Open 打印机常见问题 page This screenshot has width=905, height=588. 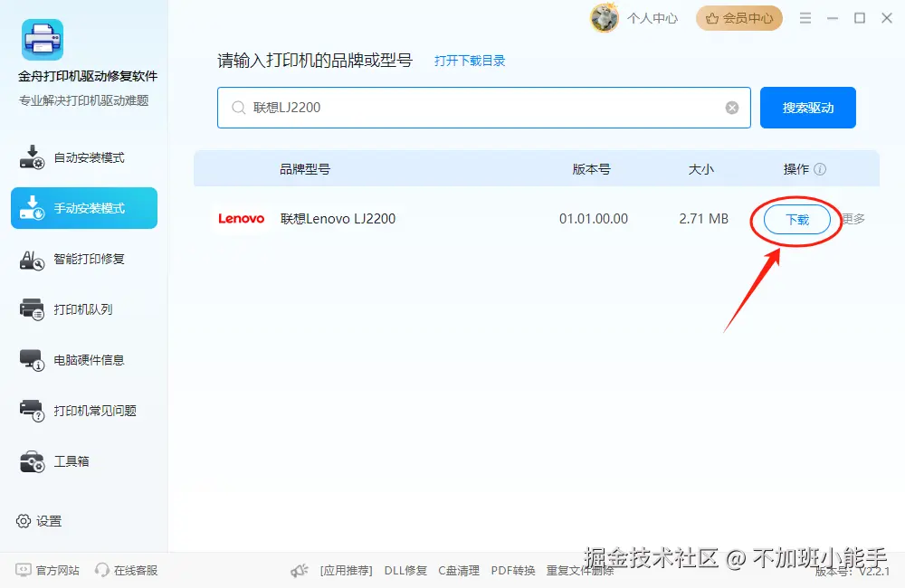(x=84, y=411)
